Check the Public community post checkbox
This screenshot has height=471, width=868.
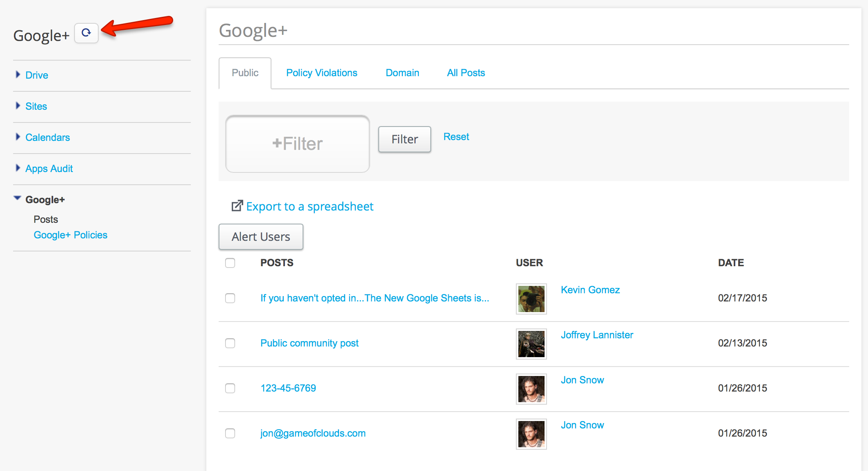click(230, 343)
